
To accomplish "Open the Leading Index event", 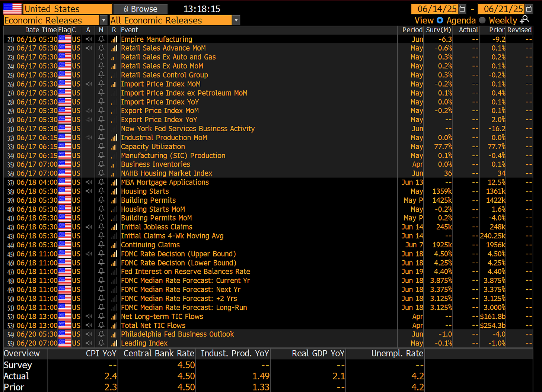I will (x=144, y=343).
